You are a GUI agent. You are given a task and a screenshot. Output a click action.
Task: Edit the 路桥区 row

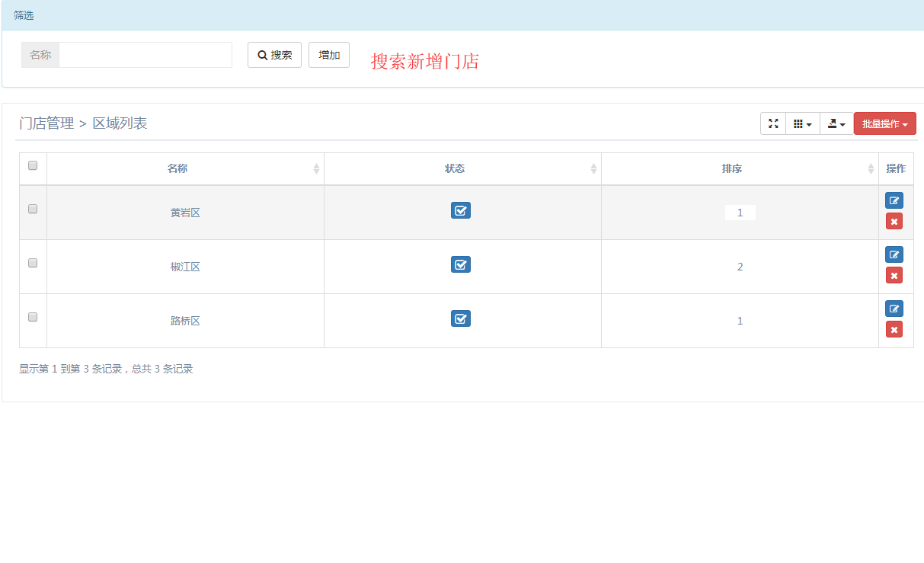point(894,309)
